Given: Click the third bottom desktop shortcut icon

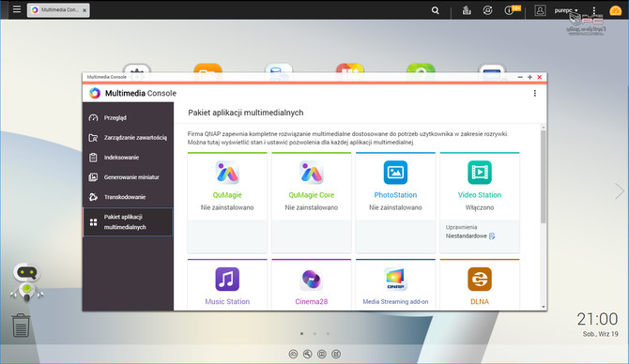Looking at the screenshot, I should (x=322, y=354).
